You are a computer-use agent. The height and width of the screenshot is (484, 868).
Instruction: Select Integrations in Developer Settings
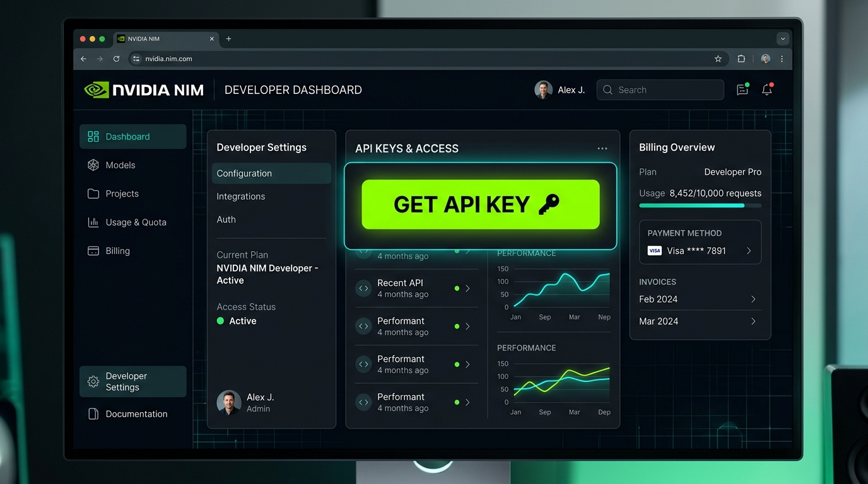tap(241, 197)
